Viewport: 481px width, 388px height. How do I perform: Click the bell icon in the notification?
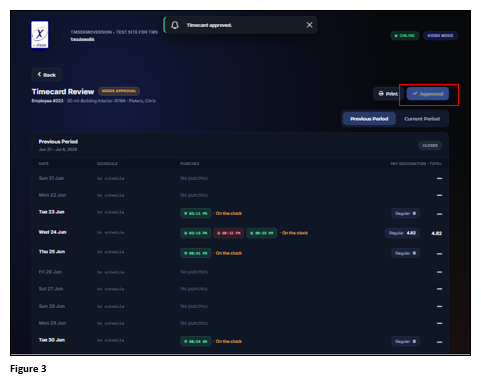pos(175,25)
